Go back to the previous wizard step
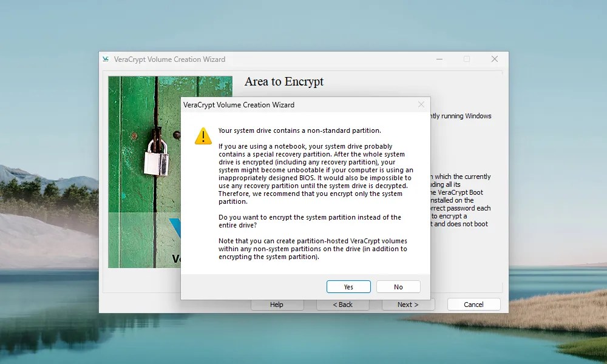This screenshot has height=364, width=607. point(343,304)
